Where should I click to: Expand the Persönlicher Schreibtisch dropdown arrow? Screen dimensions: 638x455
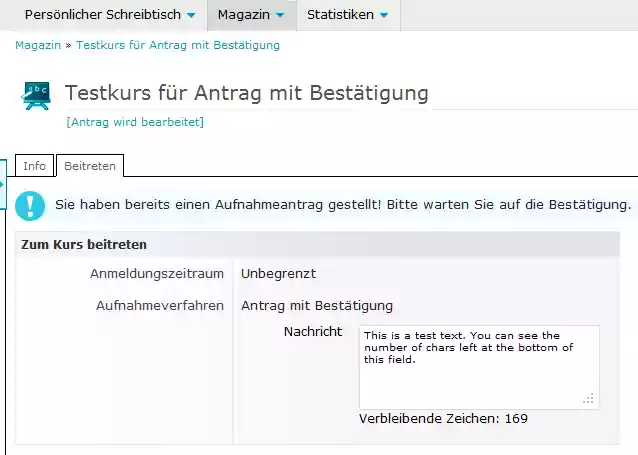(x=191, y=15)
